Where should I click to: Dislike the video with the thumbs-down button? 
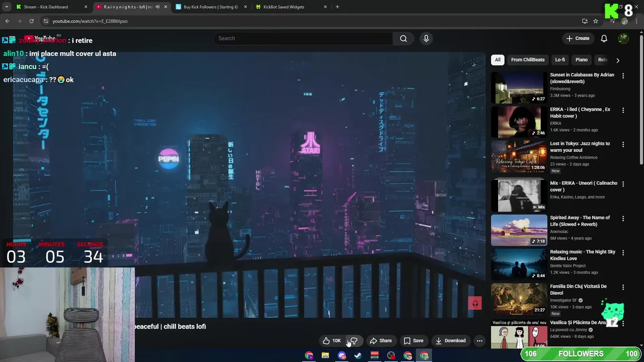point(354,341)
